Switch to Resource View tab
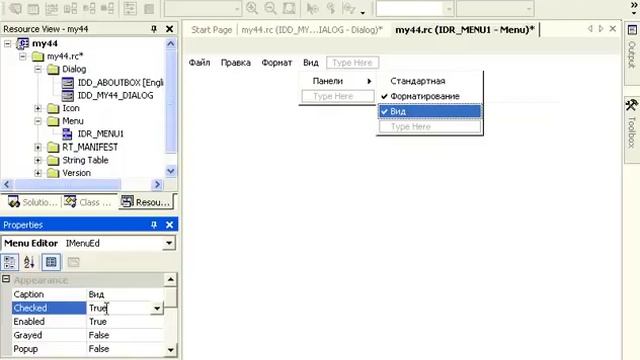Viewport: 640px width, 360px height. (x=146, y=202)
